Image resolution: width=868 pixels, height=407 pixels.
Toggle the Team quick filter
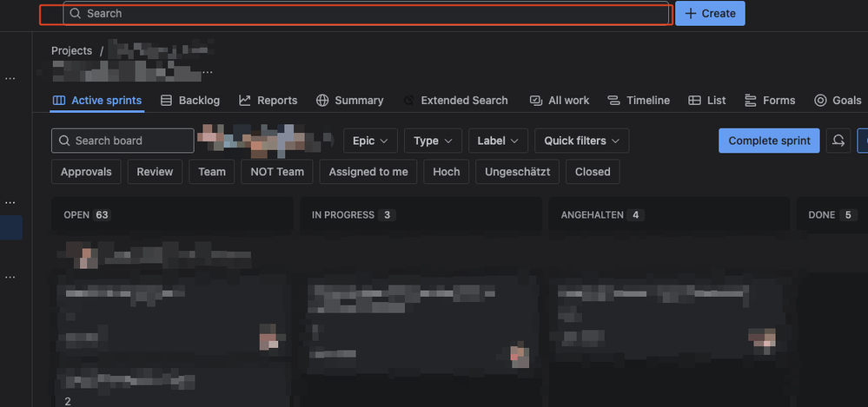211,172
